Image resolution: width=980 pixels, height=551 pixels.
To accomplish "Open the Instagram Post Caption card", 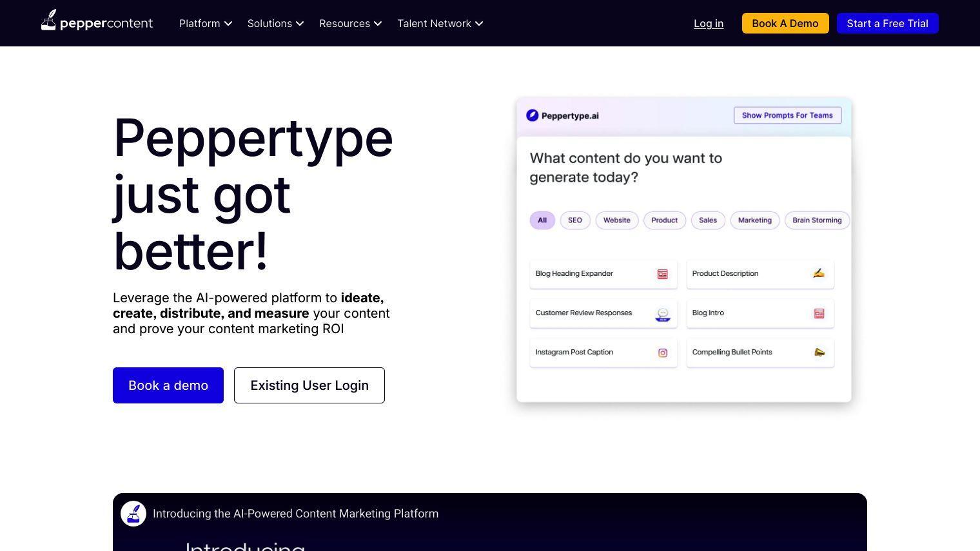I will pyautogui.click(x=603, y=353).
